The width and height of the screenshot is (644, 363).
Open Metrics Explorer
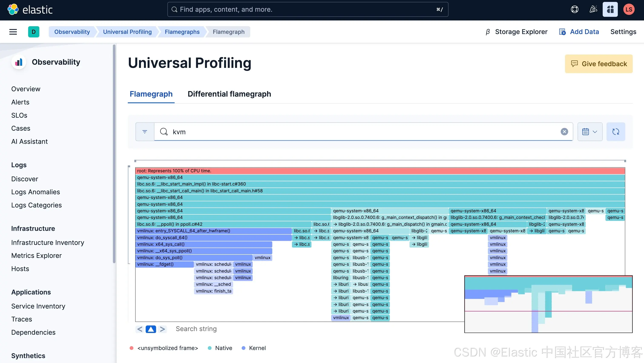[x=36, y=256]
